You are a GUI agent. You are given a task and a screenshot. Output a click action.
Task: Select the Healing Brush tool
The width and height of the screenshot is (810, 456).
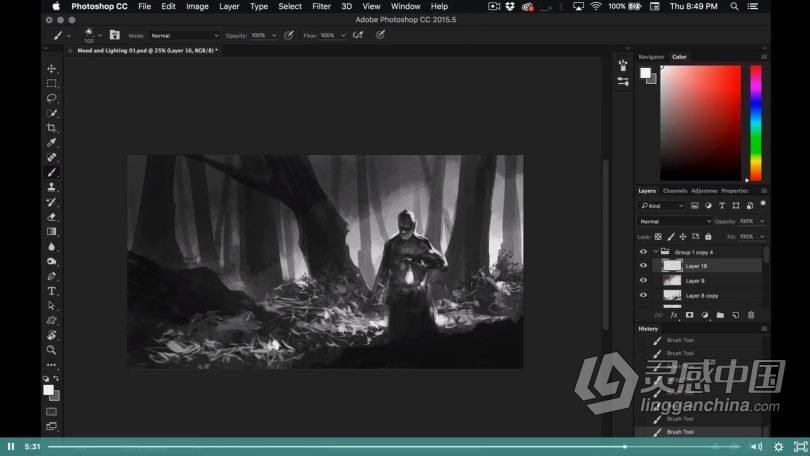[51, 158]
